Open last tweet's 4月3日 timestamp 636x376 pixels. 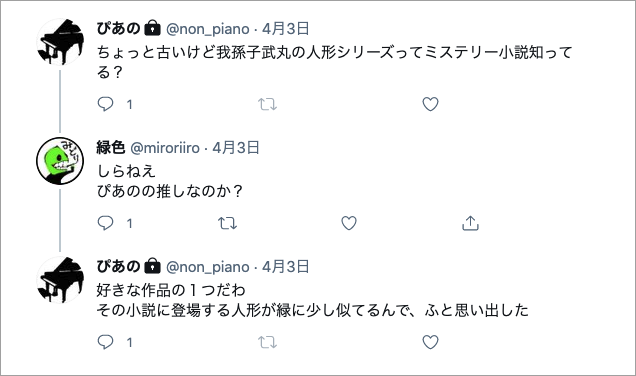pos(286,267)
